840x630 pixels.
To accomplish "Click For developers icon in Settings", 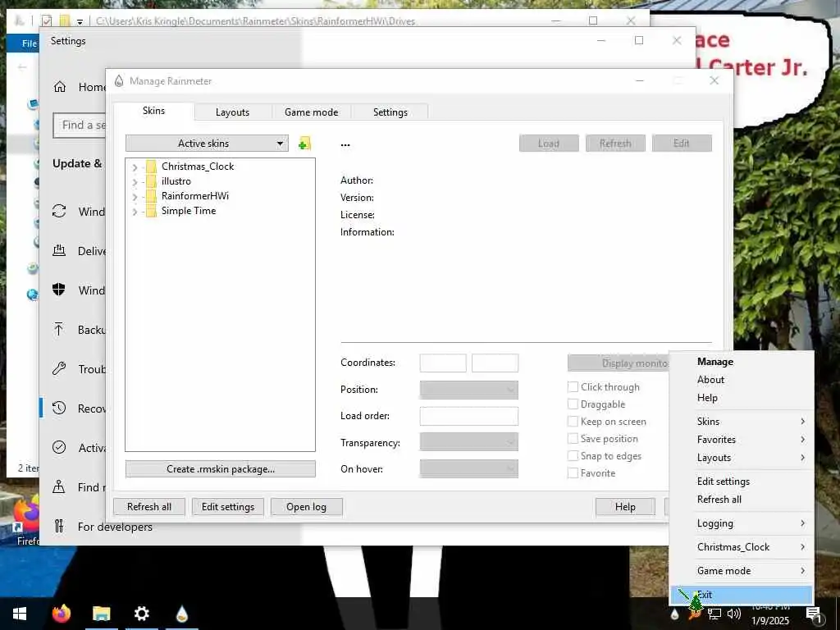I will 59,526.
